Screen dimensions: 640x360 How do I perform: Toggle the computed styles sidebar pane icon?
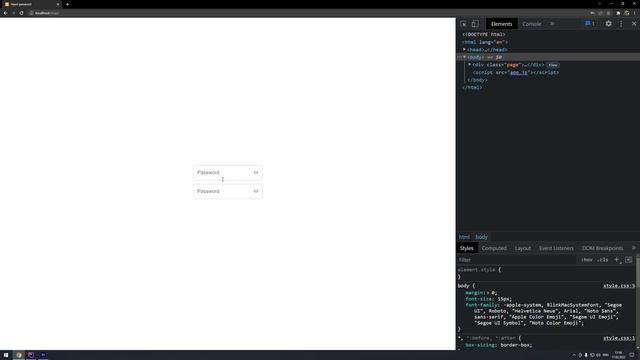(629, 260)
